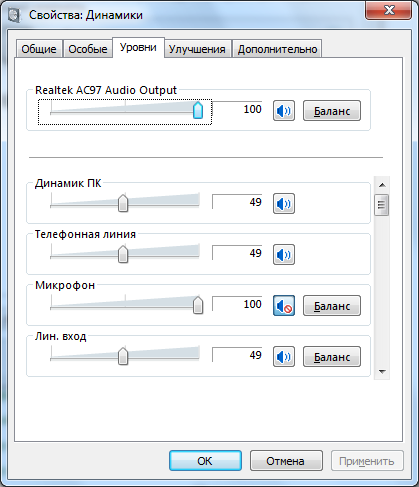Viewport: 419px width, 487px height.
Task: Click the Телефонная линия value field showing 49
Action: 237,253
